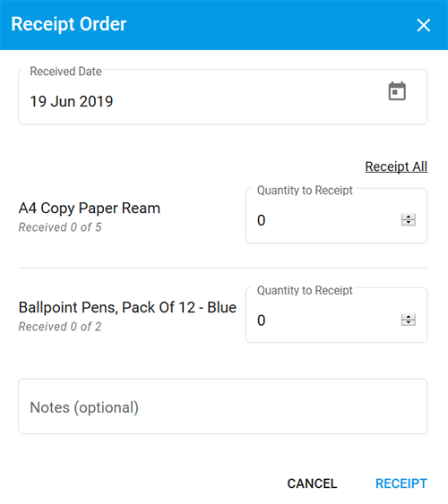Focus the Received Date field
The width and height of the screenshot is (448, 504).
(222, 97)
